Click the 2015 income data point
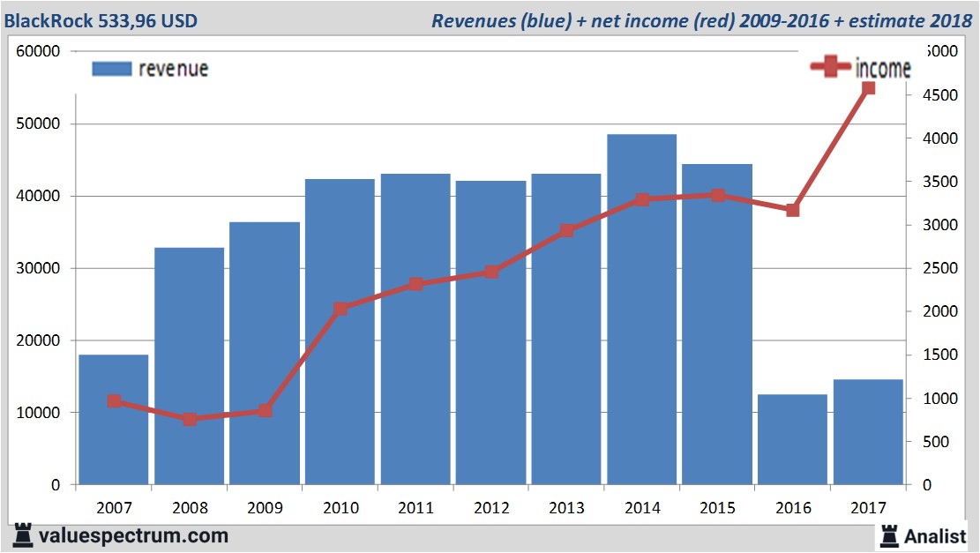 (717, 196)
